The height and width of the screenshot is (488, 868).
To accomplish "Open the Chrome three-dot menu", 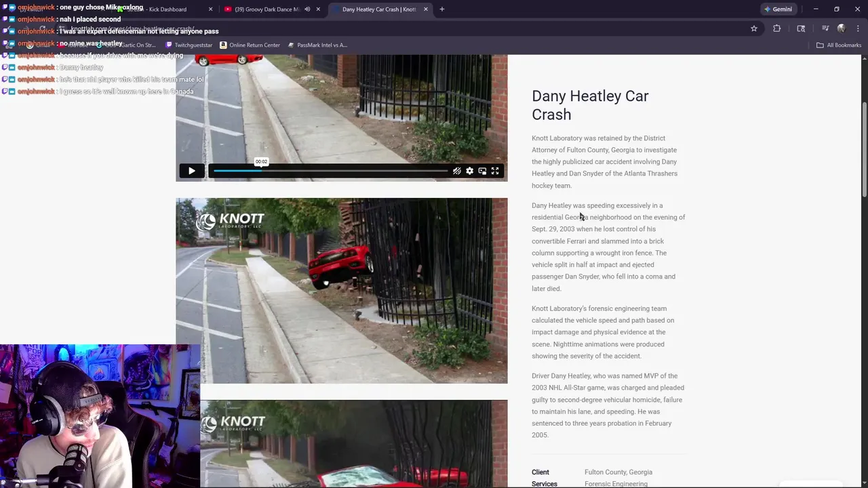I will tap(859, 28).
